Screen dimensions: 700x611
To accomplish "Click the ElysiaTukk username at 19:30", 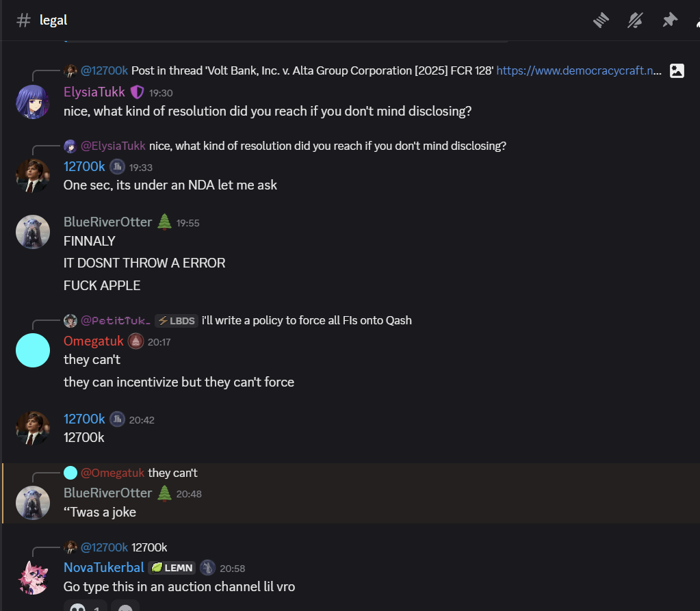I will (x=94, y=92).
